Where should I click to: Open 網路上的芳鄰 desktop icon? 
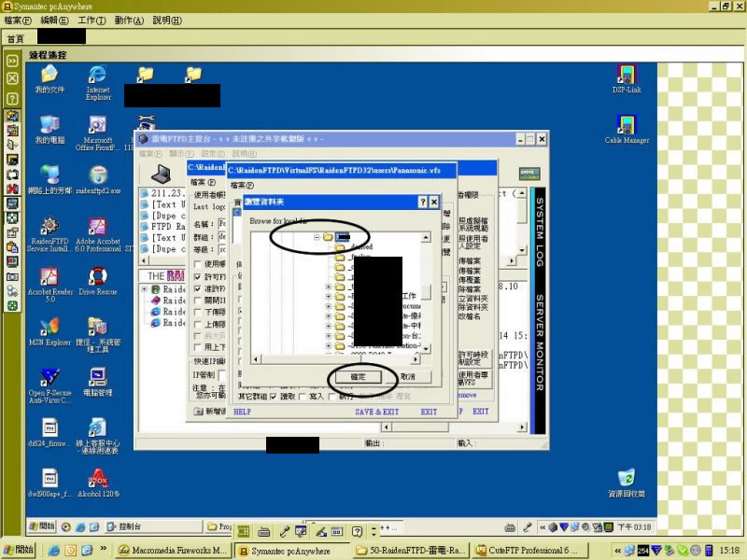49,180
